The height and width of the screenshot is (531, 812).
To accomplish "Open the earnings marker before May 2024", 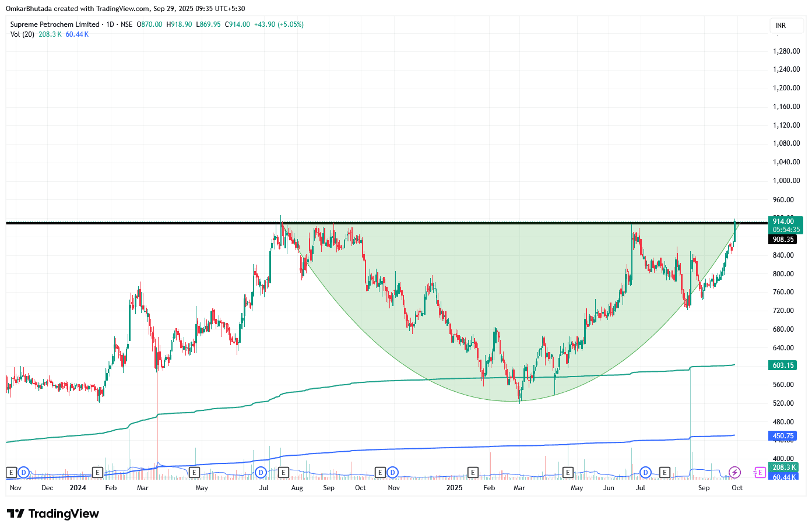I will click(195, 472).
